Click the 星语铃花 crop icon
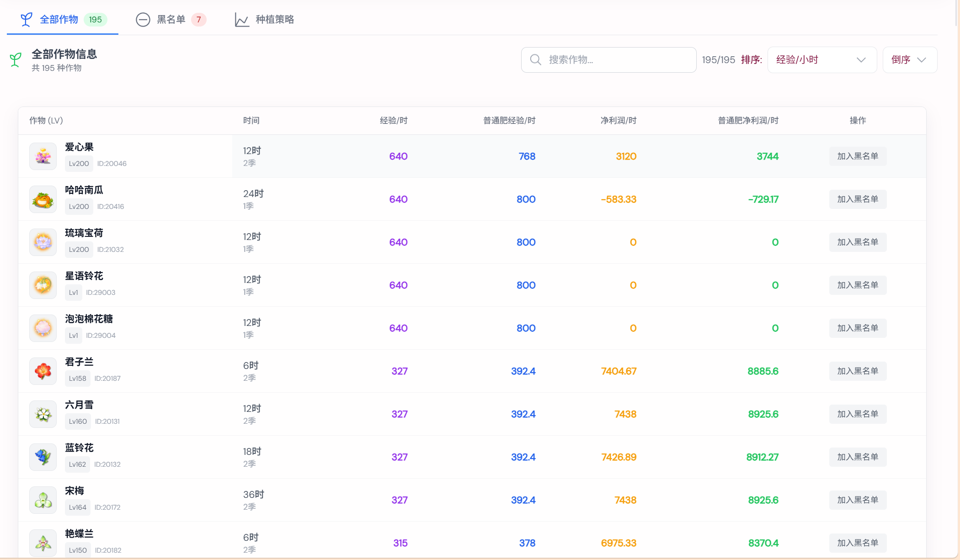960x560 pixels. pyautogui.click(x=43, y=285)
